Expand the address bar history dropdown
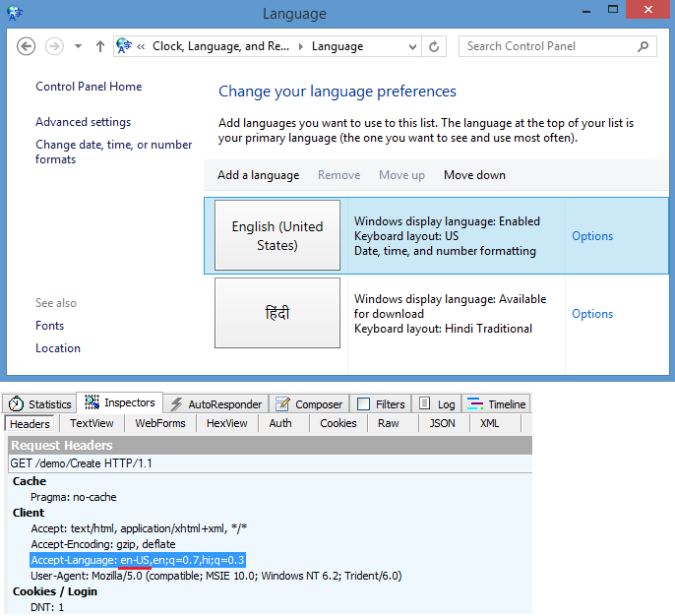 click(x=412, y=46)
